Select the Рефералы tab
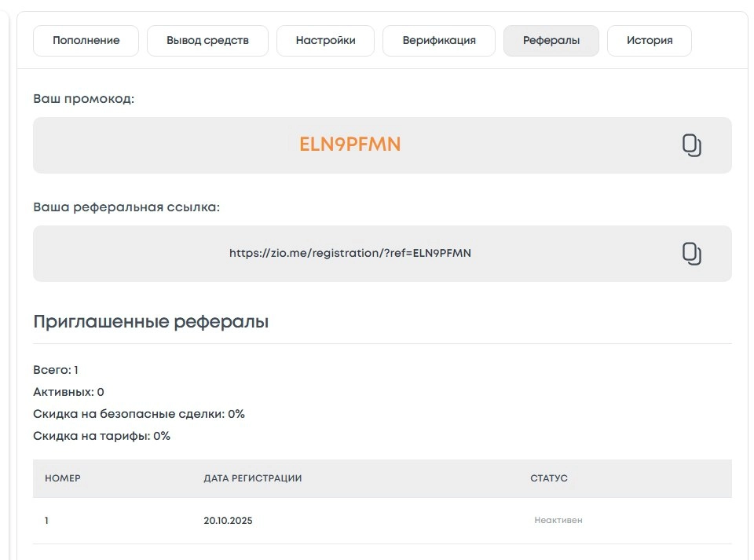Image resolution: width=754 pixels, height=560 pixels. 551,41
